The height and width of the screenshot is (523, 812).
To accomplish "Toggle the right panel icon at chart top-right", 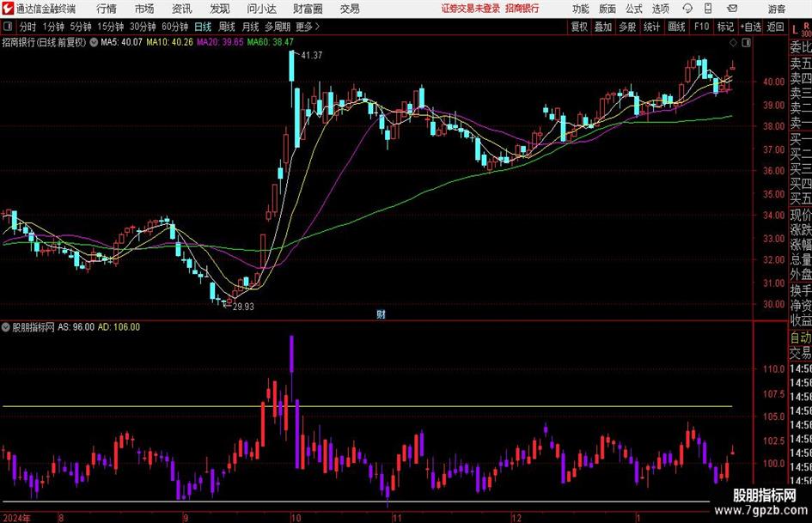I will click(x=746, y=43).
